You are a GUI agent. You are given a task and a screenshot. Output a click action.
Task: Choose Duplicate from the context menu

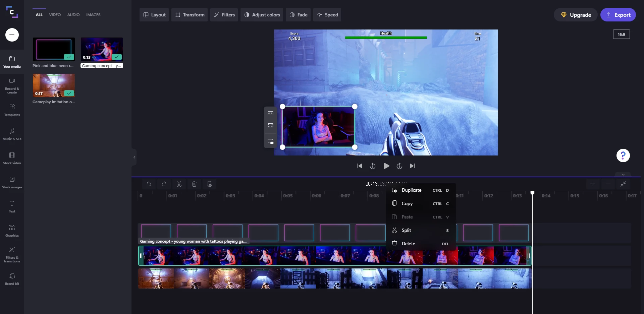(412, 190)
